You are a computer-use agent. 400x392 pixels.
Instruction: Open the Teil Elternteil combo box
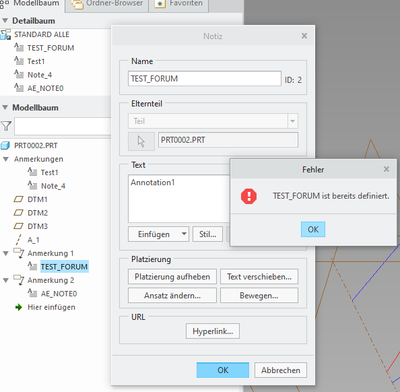(x=213, y=121)
